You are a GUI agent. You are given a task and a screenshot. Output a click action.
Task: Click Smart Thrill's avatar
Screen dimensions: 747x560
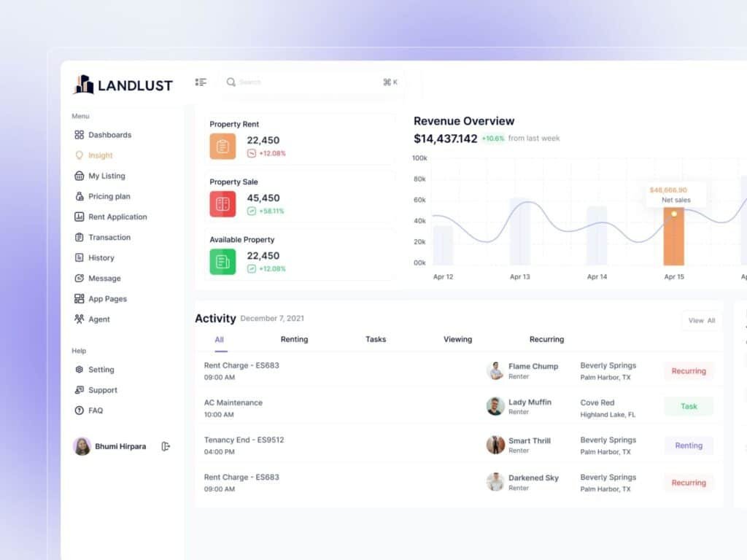click(495, 445)
